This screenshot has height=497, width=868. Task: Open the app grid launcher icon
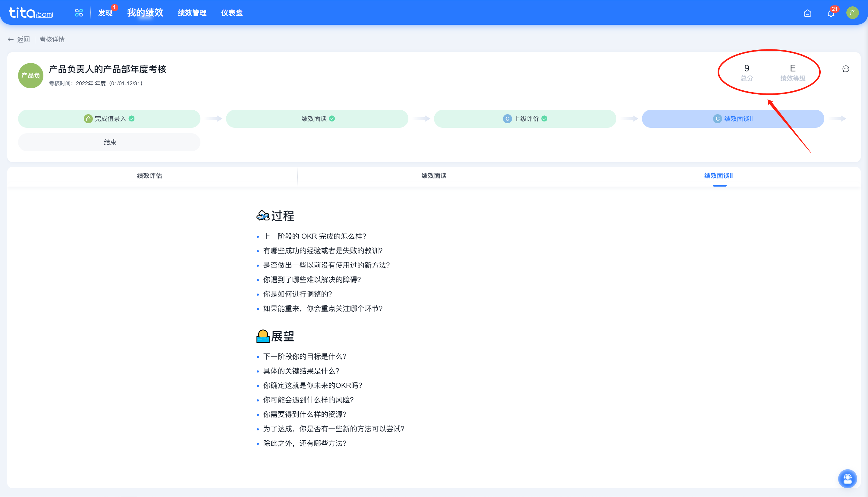point(79,13)
